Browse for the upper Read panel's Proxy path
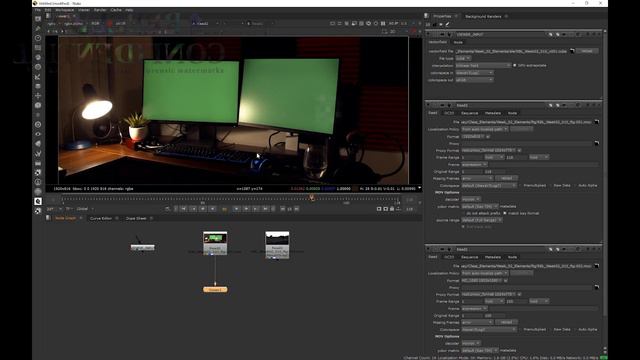The image size is (640, 360). pyautogui.click(x=597, y=143)
